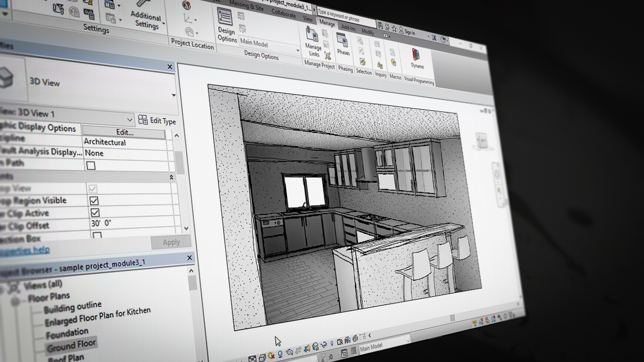644x362 pixels.
Task: Select Building outline floor plan
Action: (x=72, y=307)
